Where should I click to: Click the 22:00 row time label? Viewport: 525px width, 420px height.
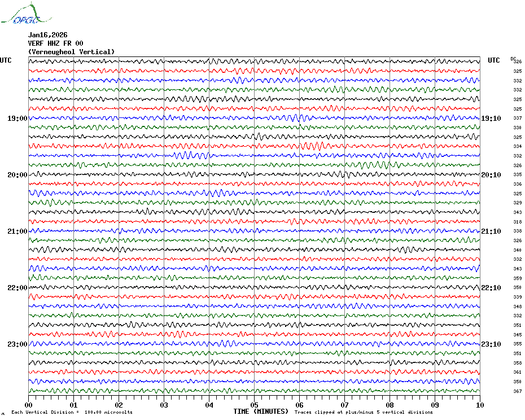[x=17, y=288]
